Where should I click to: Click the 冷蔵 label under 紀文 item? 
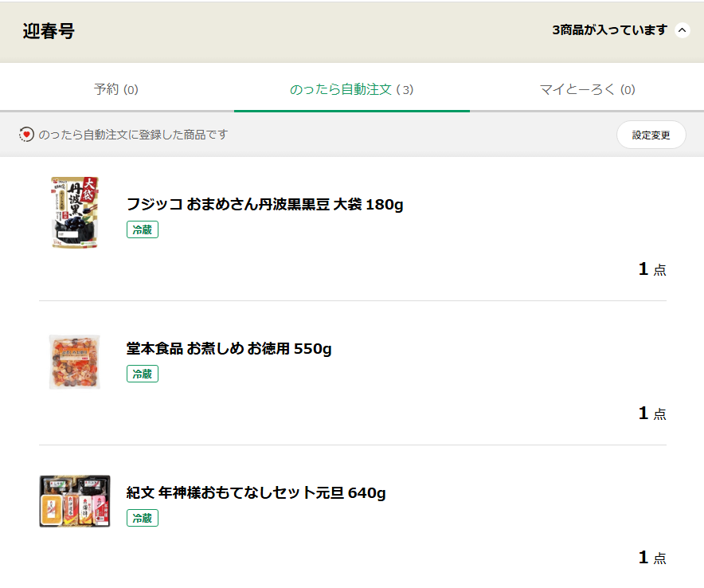point(143,518)
